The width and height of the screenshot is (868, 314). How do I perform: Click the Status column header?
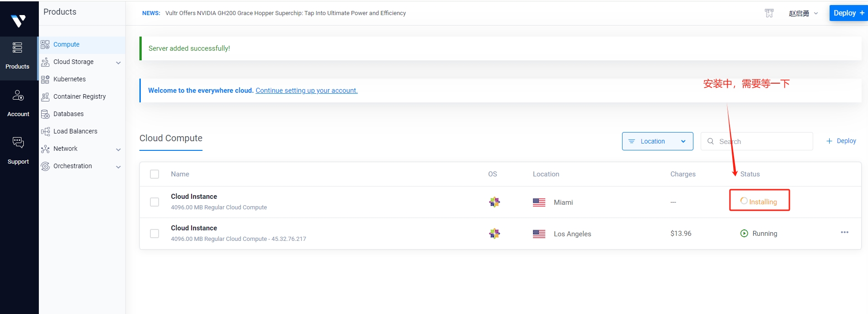(750, 174)
